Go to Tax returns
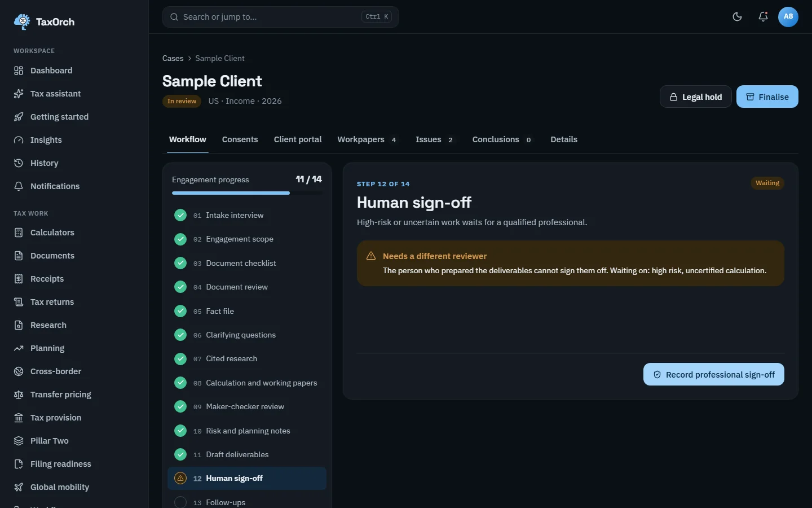The image size is (812, 508). tap(74, 302)
